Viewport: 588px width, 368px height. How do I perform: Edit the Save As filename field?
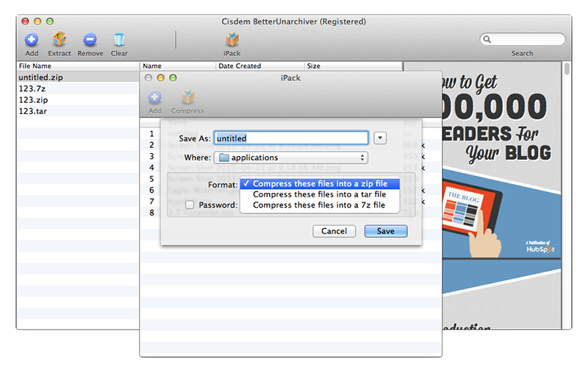point(291,138)
